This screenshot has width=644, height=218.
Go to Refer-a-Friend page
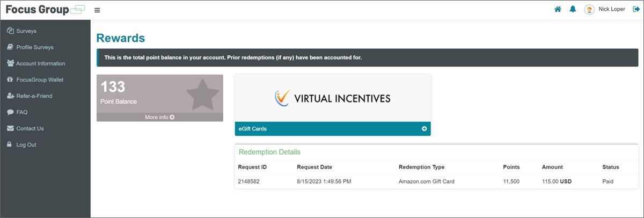tap(34, 96)
